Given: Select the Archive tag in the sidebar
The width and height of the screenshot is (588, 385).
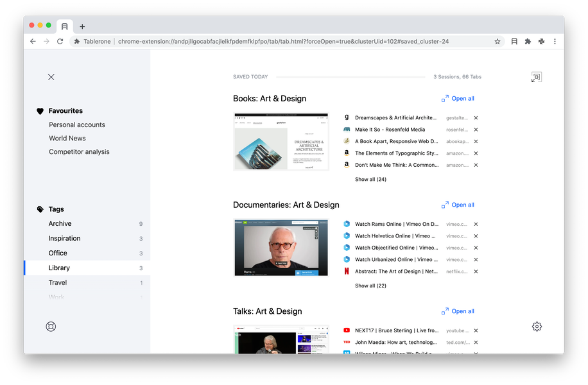Looking at the screenshot, I should 60,223.
